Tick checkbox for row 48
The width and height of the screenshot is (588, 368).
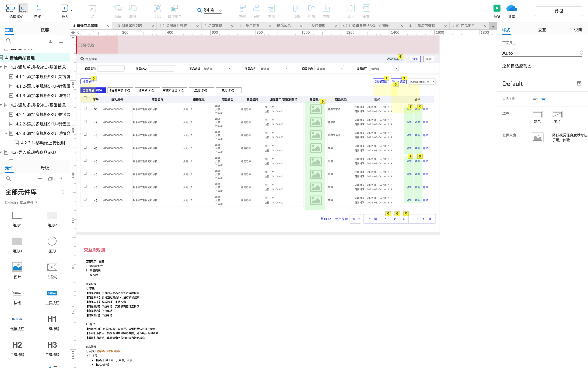[x=85, y=134]
